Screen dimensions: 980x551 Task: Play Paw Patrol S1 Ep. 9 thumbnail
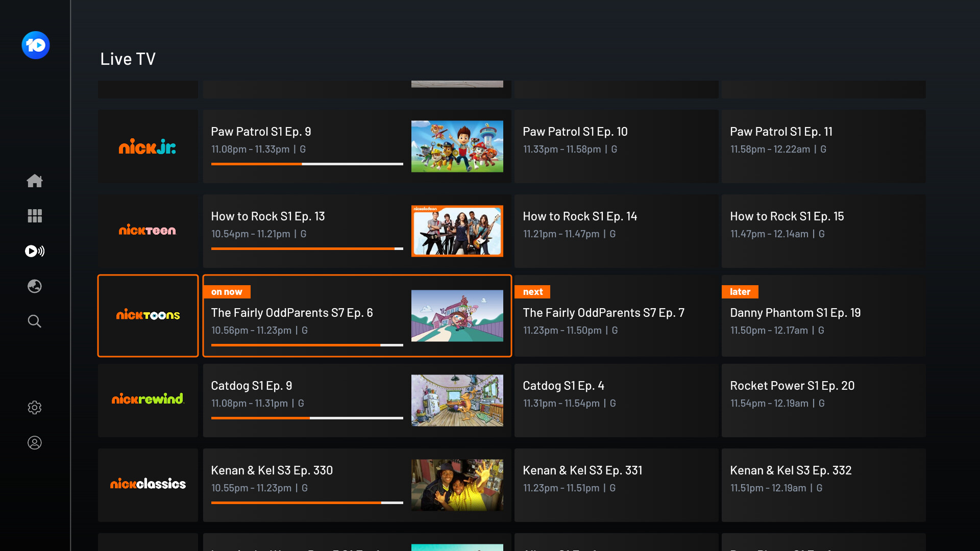click(457, 146)
